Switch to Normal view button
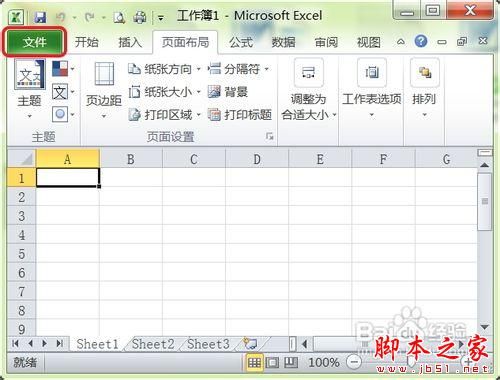 tap(254, 363)
